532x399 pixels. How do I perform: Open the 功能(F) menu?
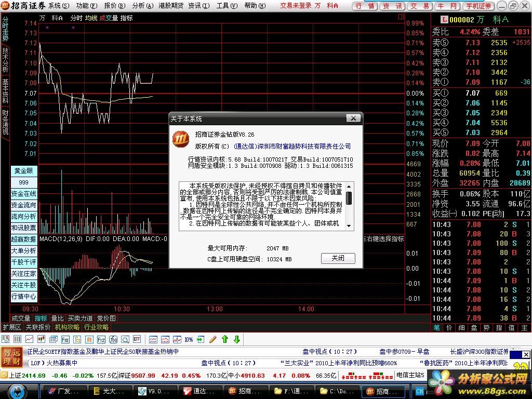click(x=87, y=5)
